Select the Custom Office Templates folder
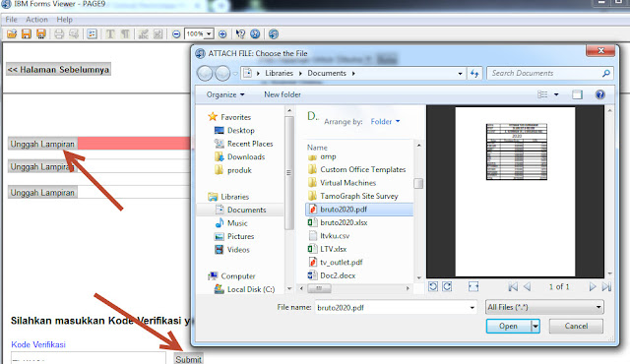 (363, 169)
